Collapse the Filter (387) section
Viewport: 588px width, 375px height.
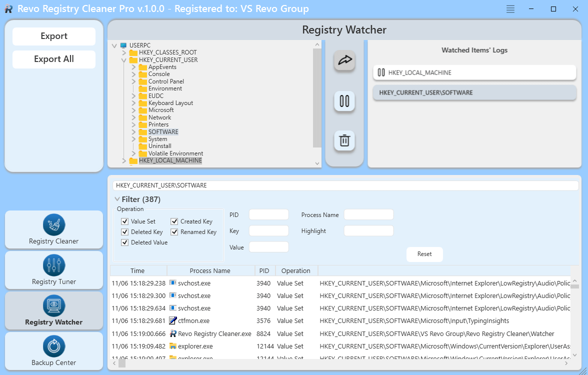coord(117,199)
